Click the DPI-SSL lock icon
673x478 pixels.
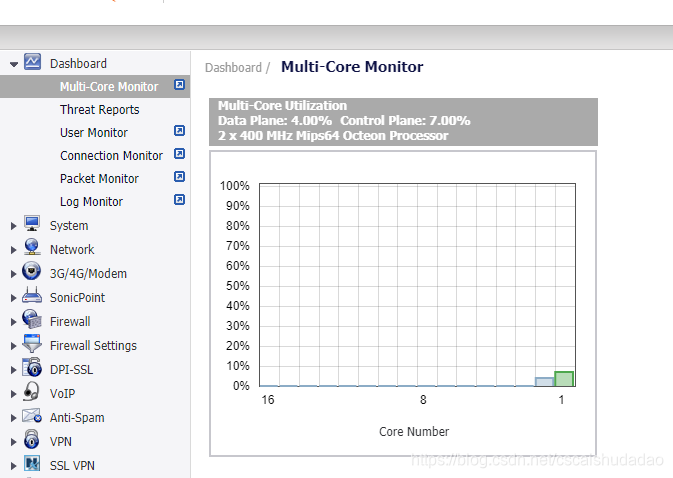point(32,368)
